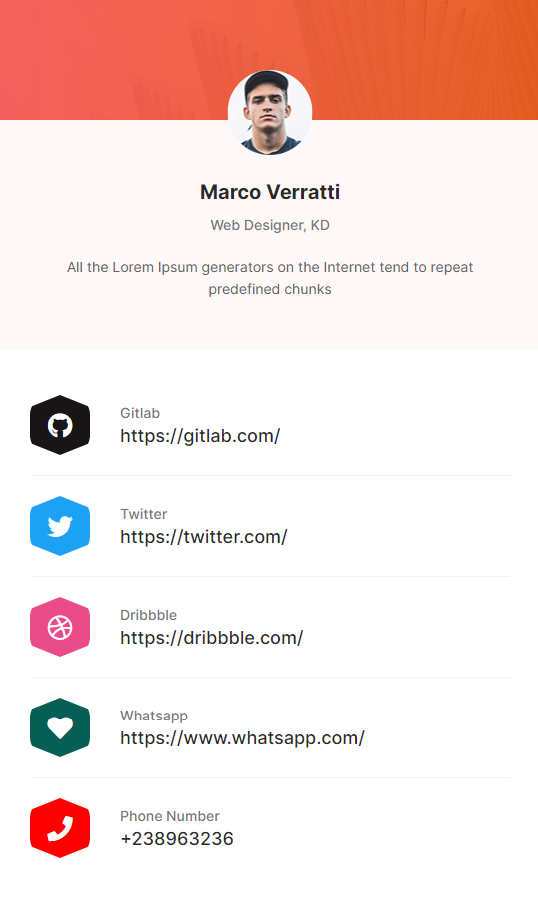The width and height of the screenshot is (538, 903).
Task: Click the blue Twitter bird icon
Action: [60, 526]
